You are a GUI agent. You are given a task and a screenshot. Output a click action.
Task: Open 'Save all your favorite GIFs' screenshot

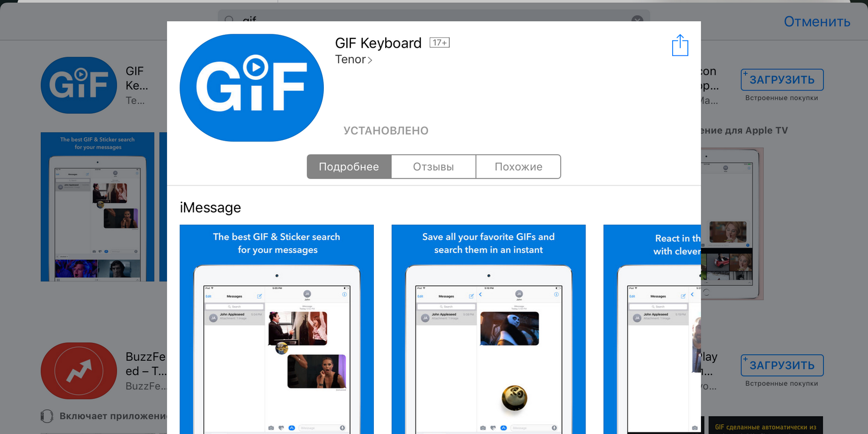(488, 329)
